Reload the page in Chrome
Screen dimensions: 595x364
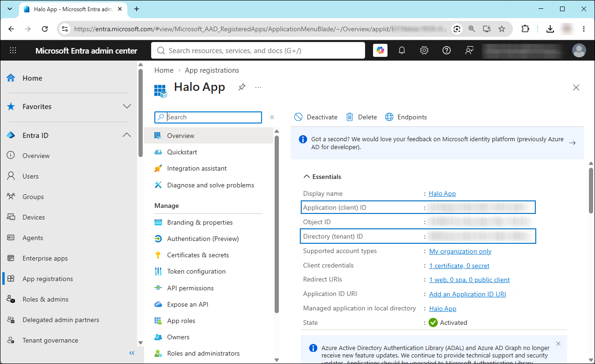click(45, 29)
